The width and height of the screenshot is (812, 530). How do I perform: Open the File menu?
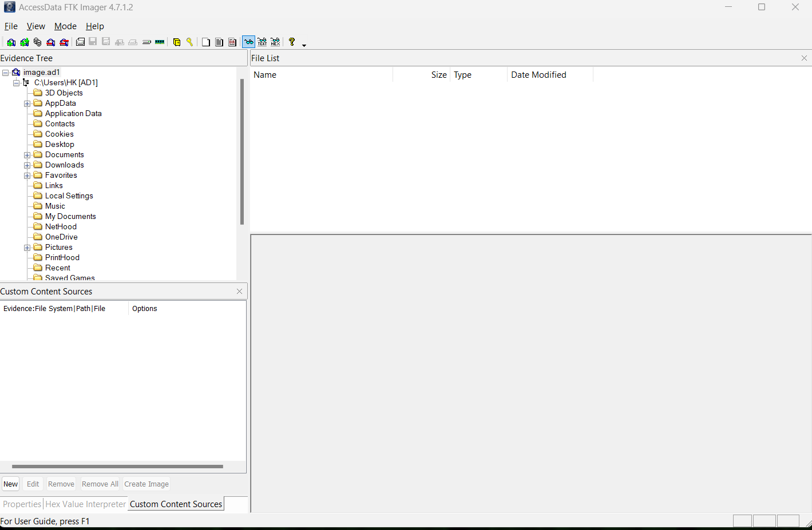click(x=11, y=26)
